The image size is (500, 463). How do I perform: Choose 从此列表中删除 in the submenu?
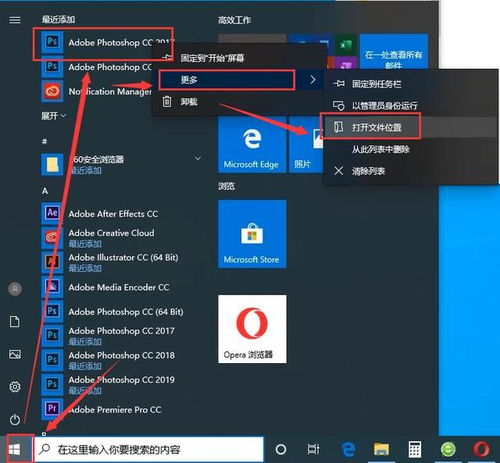coord(411,149)
